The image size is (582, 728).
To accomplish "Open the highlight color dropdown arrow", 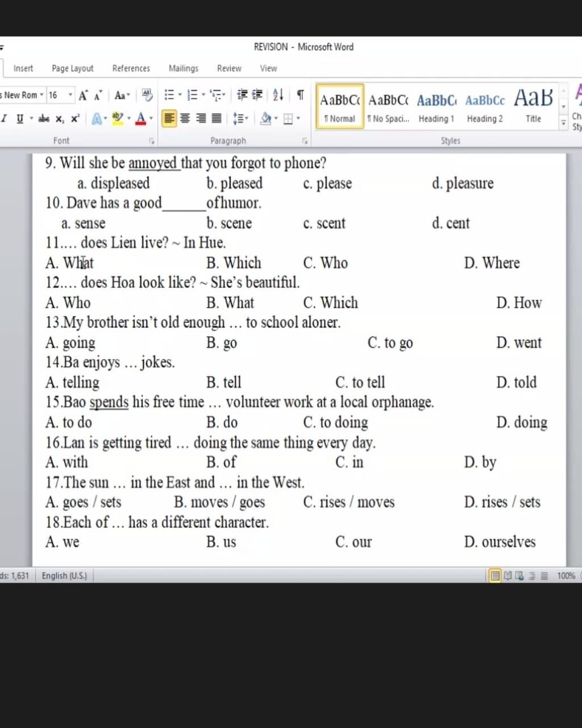I will (x=128, y=119).
